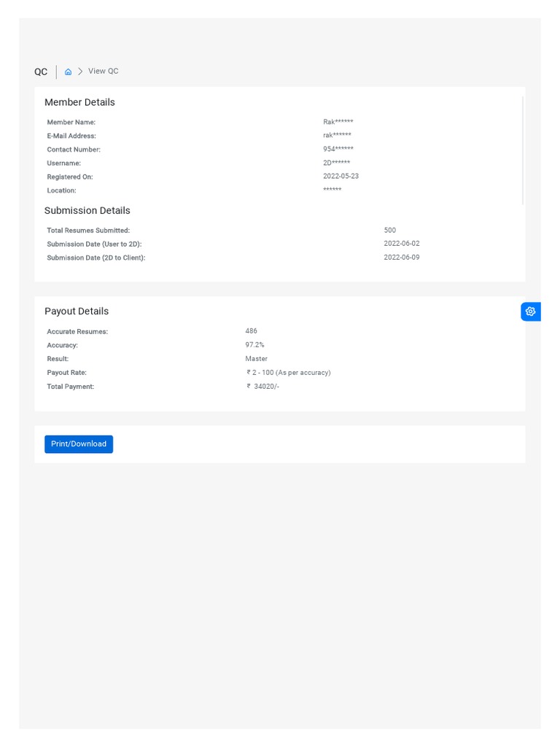Click the Registered On date 2022-05-23
The width and height of the screenshot is (560, 747).
(341, 177)
